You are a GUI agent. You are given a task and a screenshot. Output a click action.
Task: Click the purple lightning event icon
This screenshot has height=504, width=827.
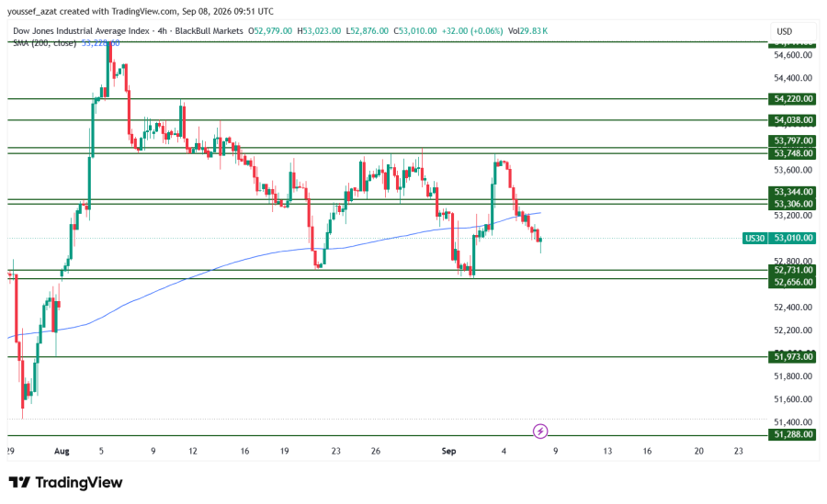click(x=540, y=431)
